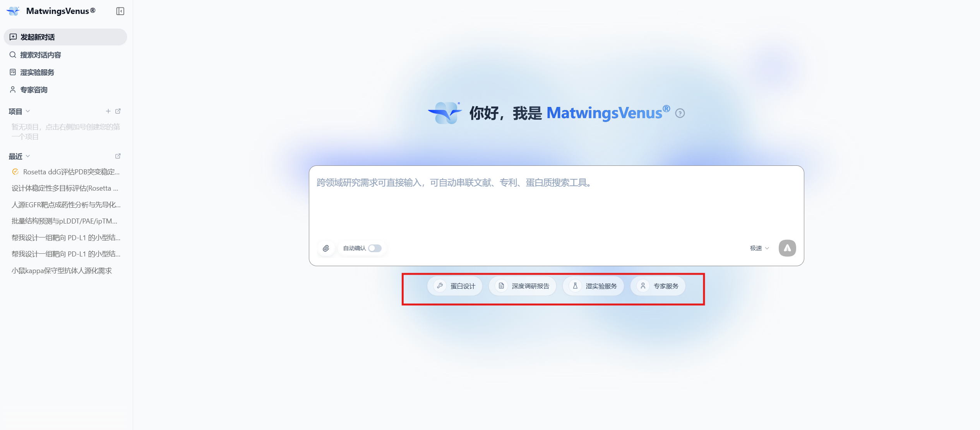The width and height of the screenshot is (980, 430).
Task: Select the 专家服务 shortcut
Action: tap(658, 286)
